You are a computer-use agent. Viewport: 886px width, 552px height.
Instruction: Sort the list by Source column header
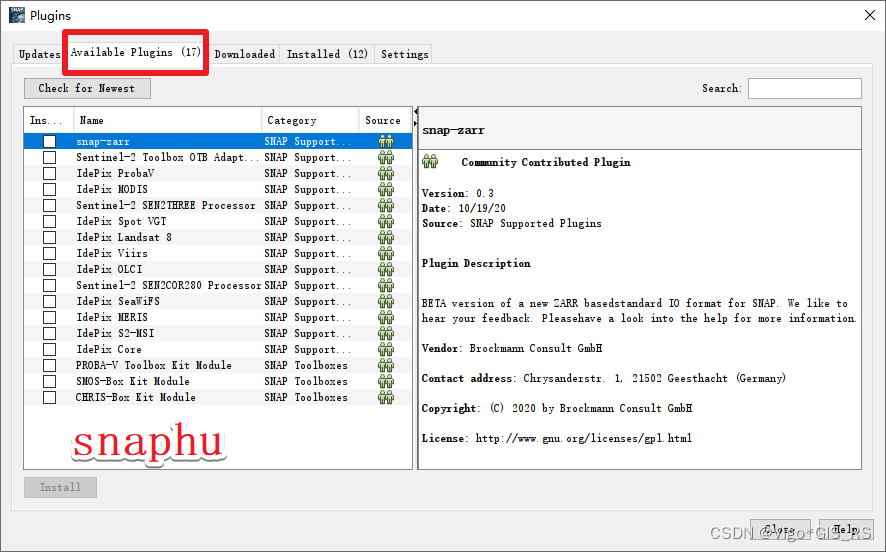(x=385, y=120)
